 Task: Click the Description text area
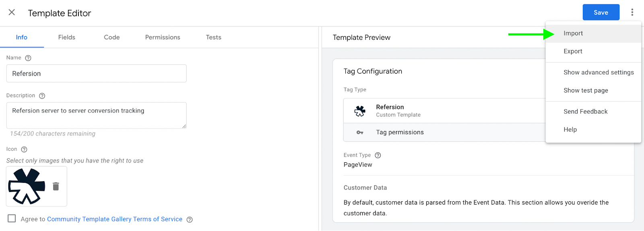(97, 116)
